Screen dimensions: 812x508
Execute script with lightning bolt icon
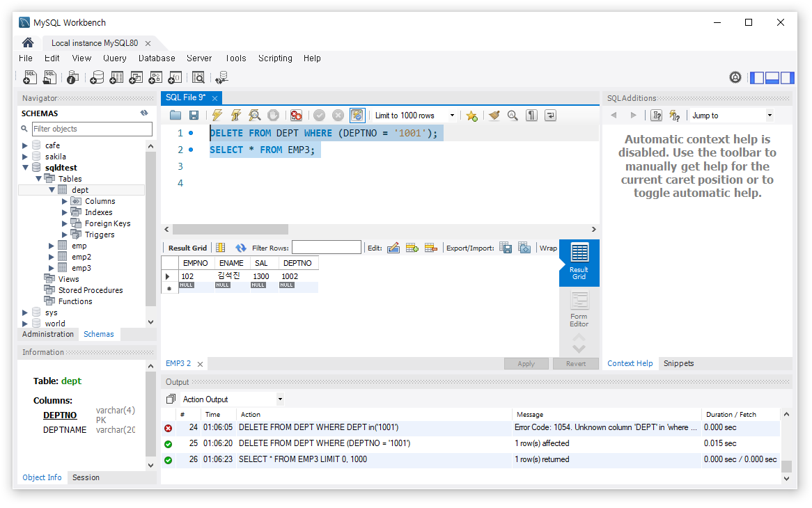tap(217, 116)
